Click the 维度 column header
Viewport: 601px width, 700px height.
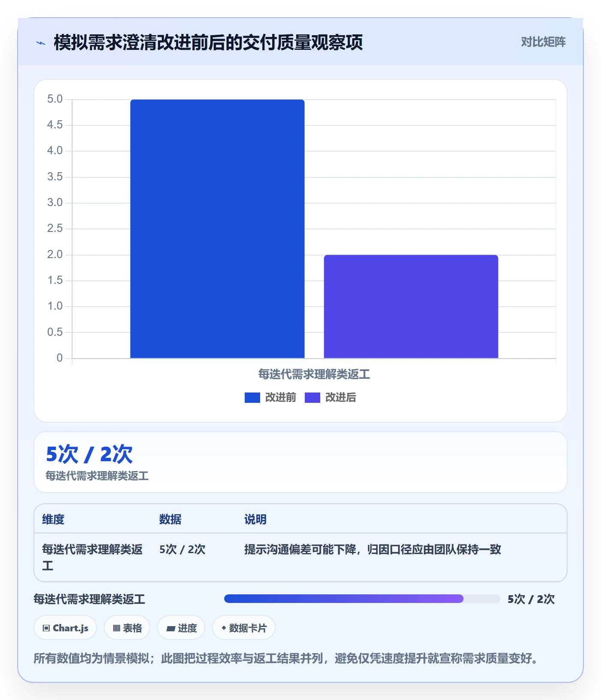53,519
